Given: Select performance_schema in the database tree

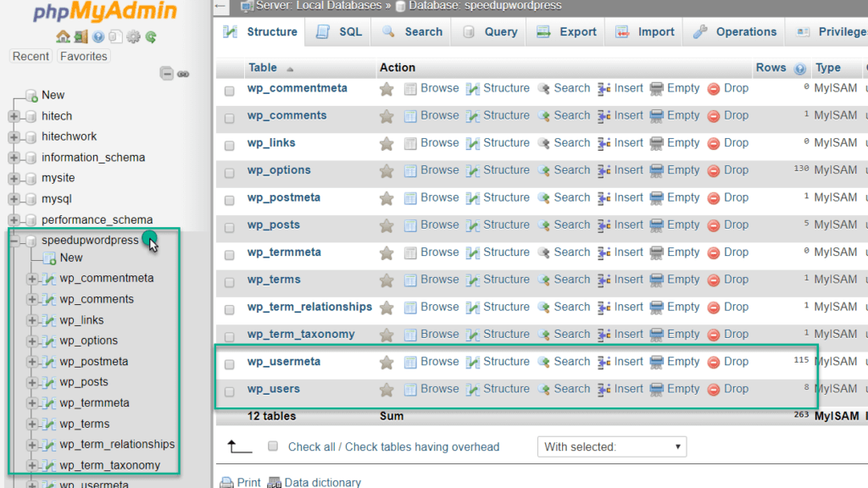Looking at the screenshot, I should click(97, 219).
